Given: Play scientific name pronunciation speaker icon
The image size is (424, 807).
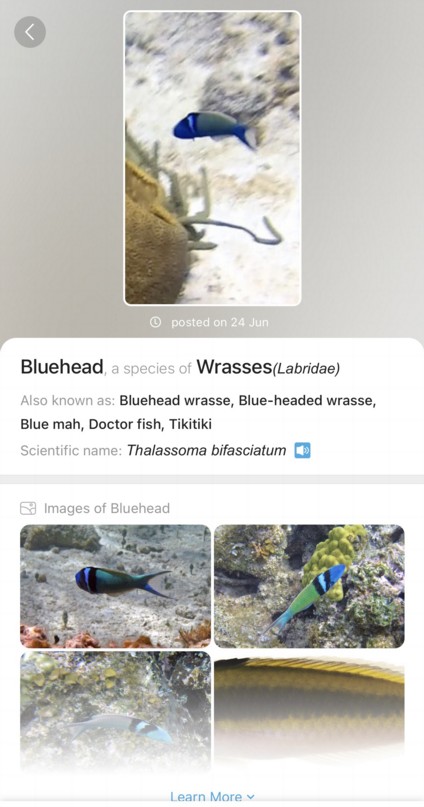Looking at the screenshot, I should pyautogui.click(x=303, y=450).
